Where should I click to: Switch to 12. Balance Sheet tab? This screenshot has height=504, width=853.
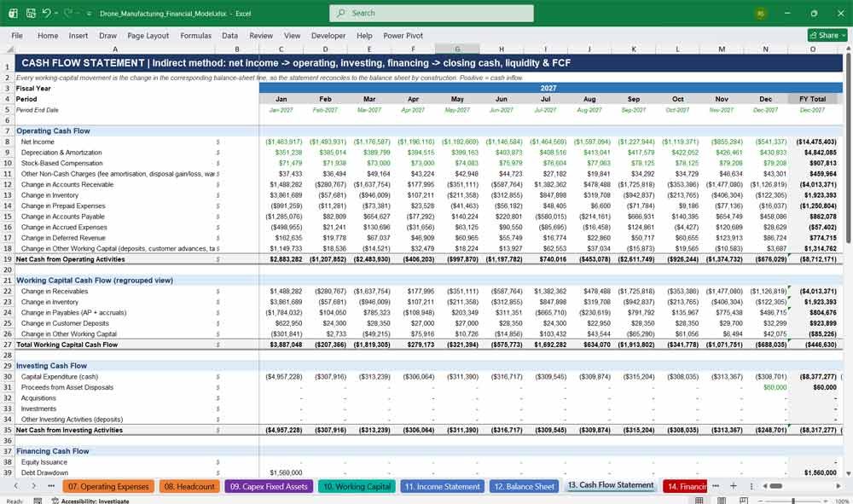tap(524, 486)
